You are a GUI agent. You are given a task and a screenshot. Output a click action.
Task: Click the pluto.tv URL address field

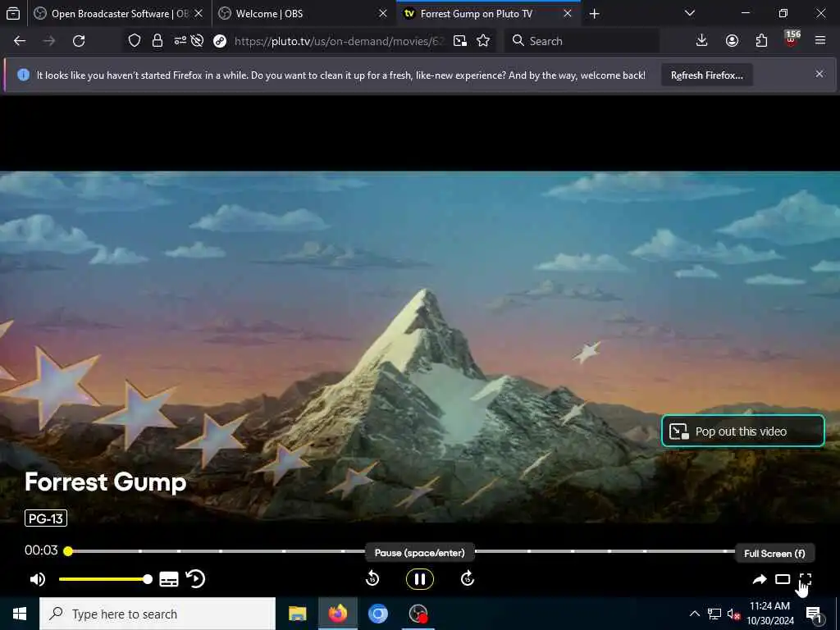(340, 41)
